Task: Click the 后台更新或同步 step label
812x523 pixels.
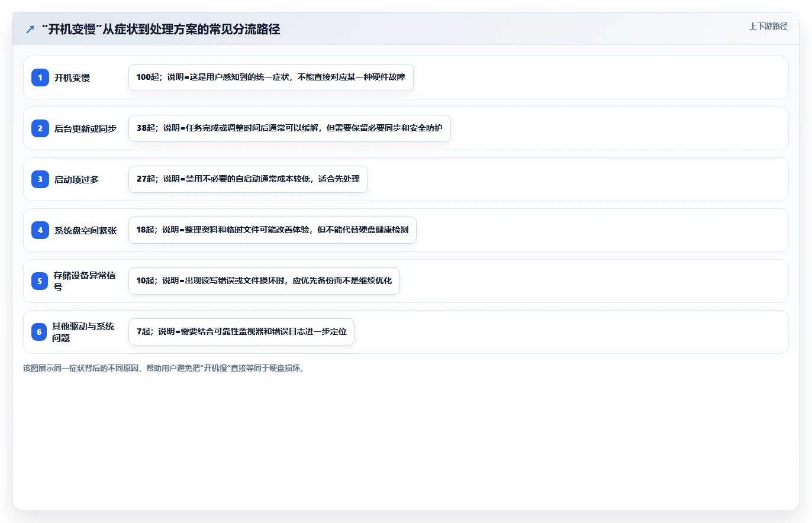Action: coord(85,128)
